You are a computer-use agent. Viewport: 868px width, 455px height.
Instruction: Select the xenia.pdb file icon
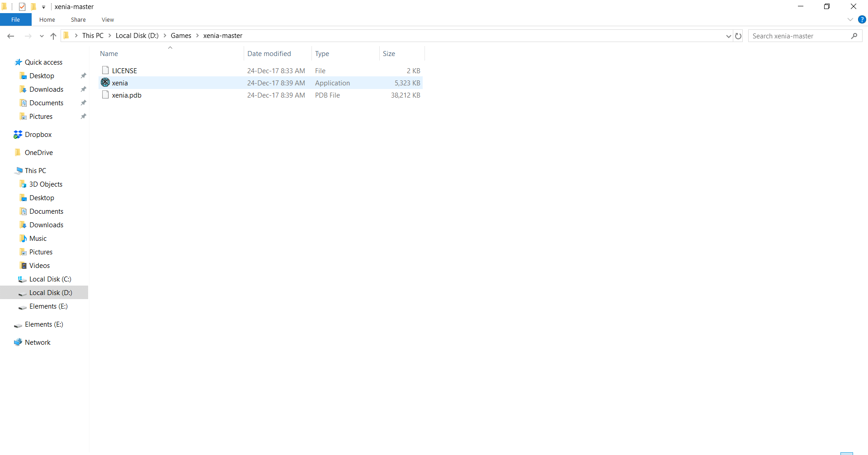[x=105, y=95]
